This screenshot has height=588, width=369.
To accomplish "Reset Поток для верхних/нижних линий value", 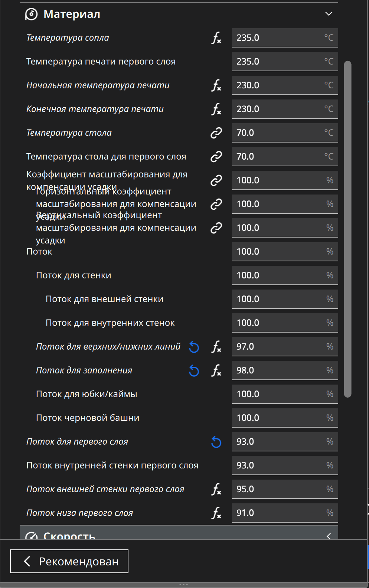I will tap(194, 347).
